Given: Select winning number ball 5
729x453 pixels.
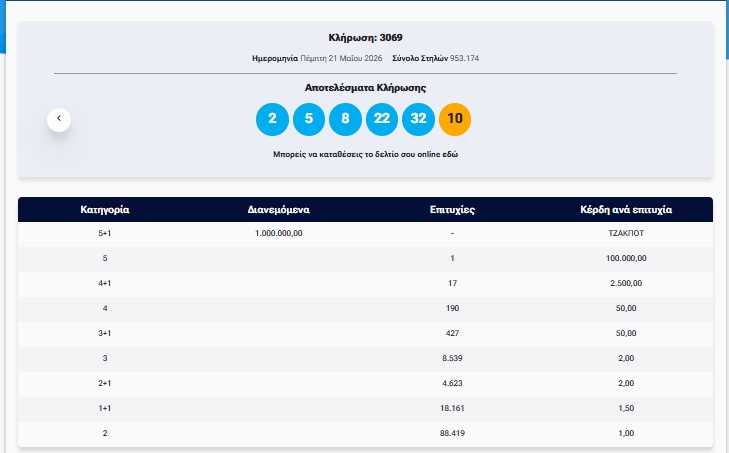Looking at the screenshot, I should pos(309,119).
